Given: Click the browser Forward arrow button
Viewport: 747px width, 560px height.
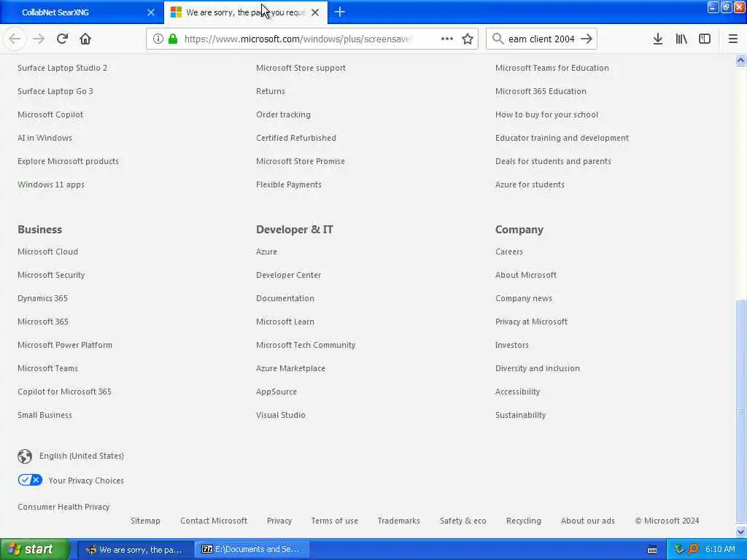Looking at the screenshot, I should click(x=39, y=39).
